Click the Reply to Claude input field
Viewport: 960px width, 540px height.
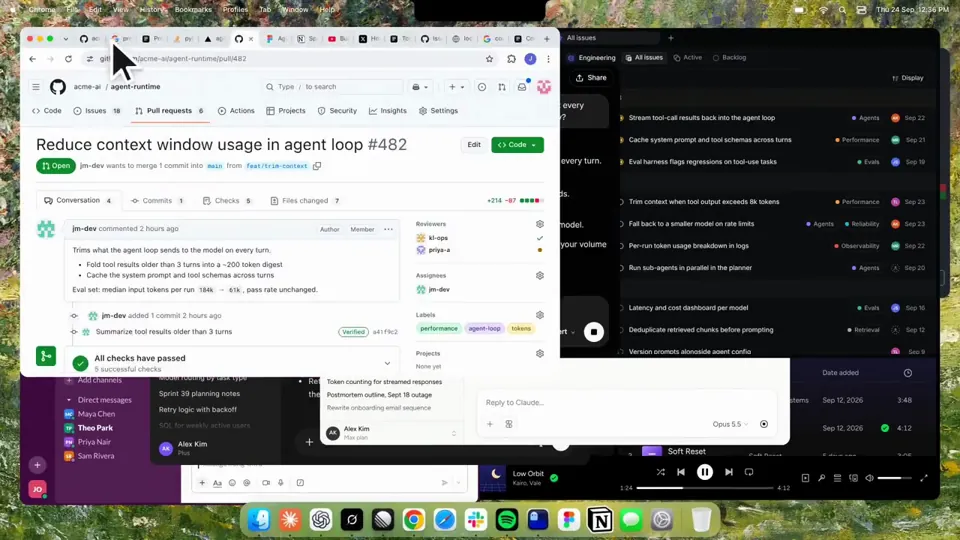click(x=626, y=403)
